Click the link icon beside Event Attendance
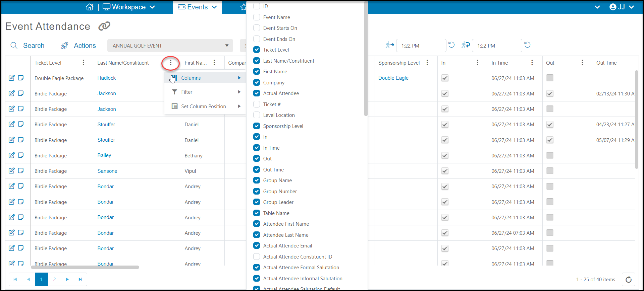The width and height of the screenshot is (644, 291). 104,26
